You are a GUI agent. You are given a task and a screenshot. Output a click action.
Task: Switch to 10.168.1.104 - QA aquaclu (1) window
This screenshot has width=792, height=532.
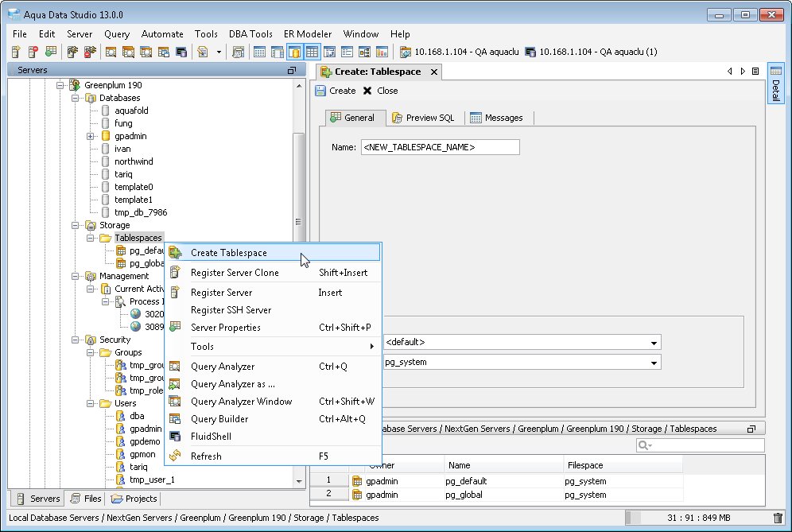(x=591, y=52)
